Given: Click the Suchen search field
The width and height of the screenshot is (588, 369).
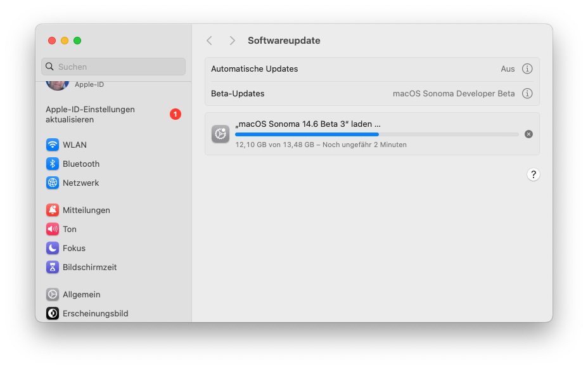Looking at the screenshot, I should 113,67.
